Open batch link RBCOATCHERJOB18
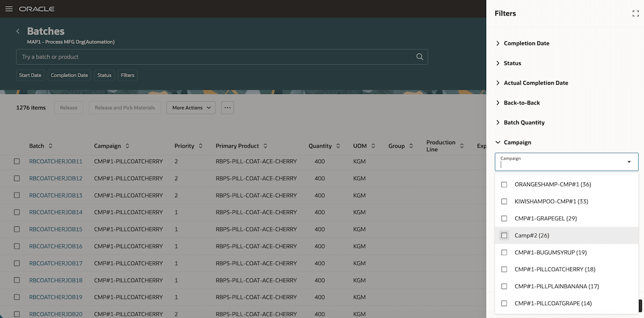Screen dimensions: 644x318 click(56, 280)
